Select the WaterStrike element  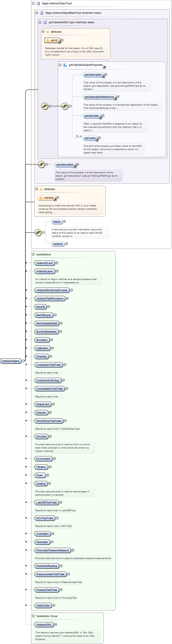point(43,605)
